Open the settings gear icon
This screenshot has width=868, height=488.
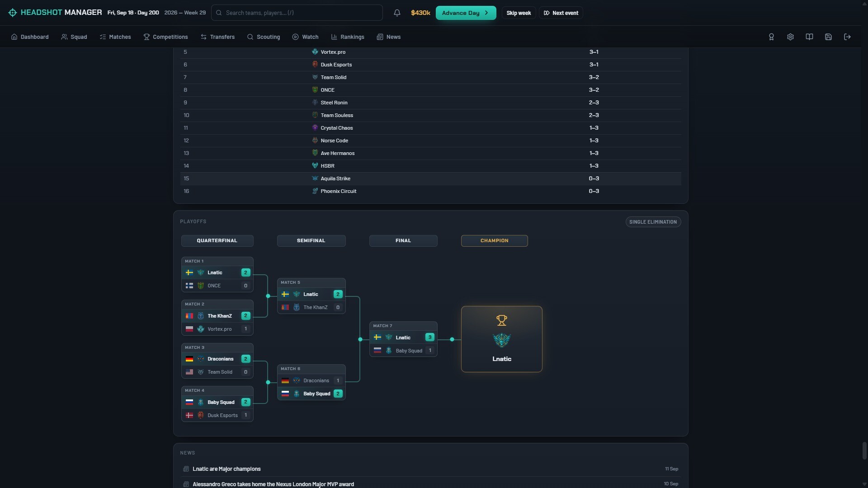790,37
